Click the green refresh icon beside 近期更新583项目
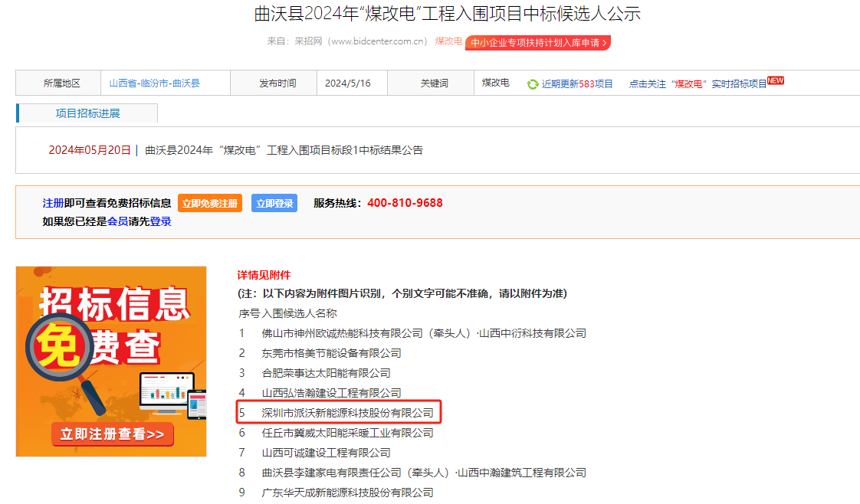The height and width of the screenshot is (504, 860). click(533, 84)
